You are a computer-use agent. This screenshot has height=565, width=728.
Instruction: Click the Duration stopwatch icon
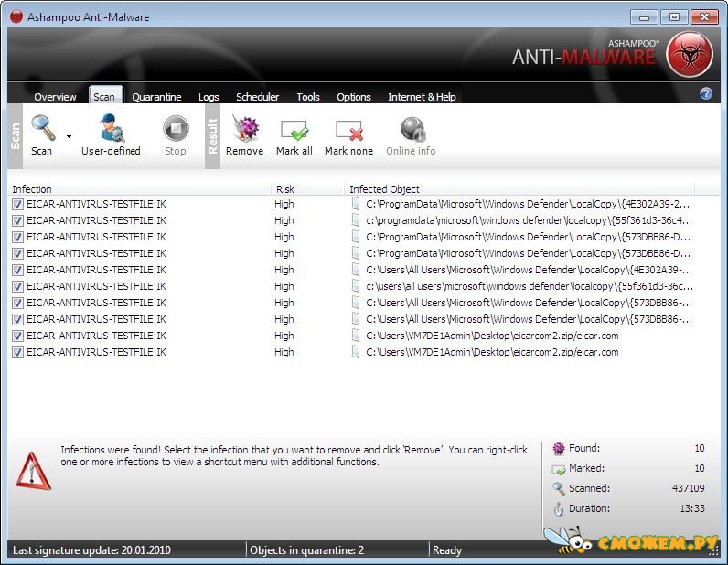(559, 509)
